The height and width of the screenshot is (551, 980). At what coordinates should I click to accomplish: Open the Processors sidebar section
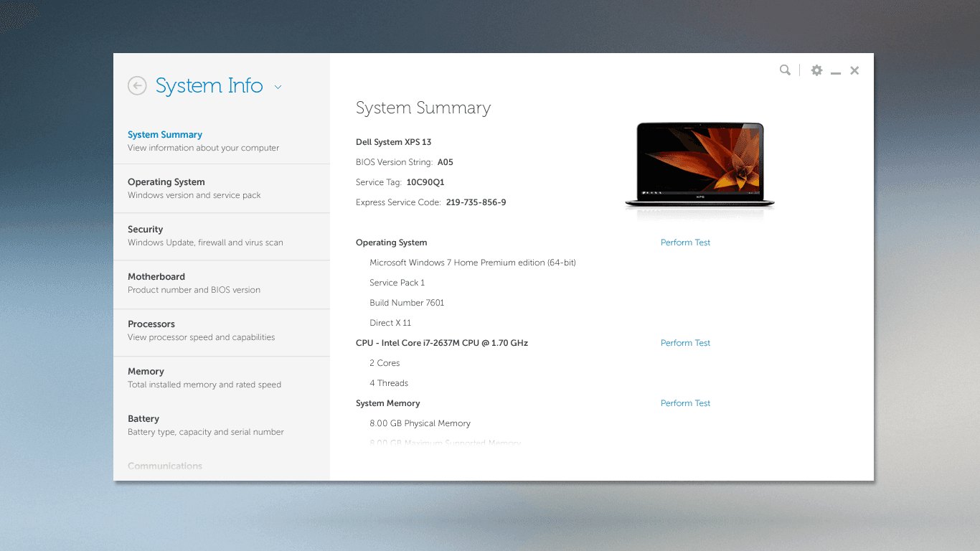(222, 331)
